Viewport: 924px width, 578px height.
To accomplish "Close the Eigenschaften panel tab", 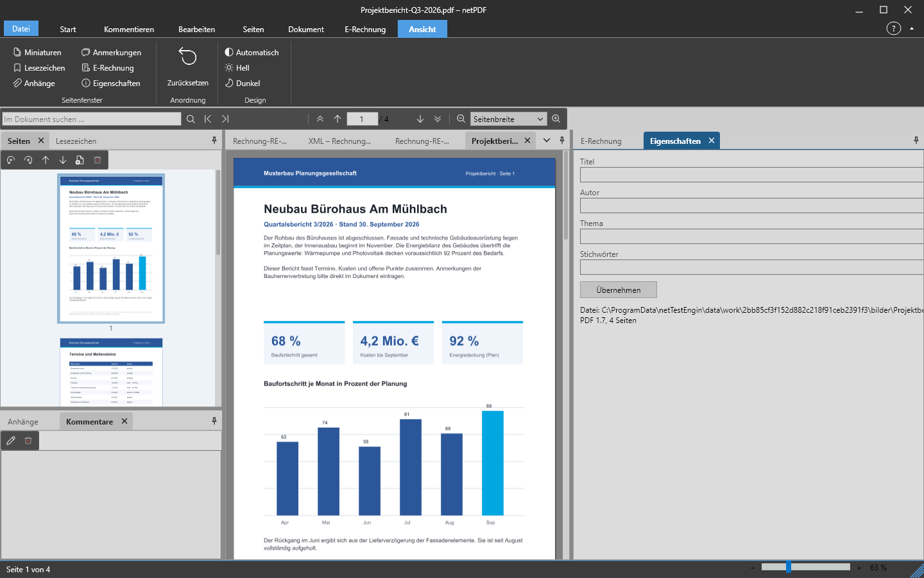I will [x=712, y=140].
